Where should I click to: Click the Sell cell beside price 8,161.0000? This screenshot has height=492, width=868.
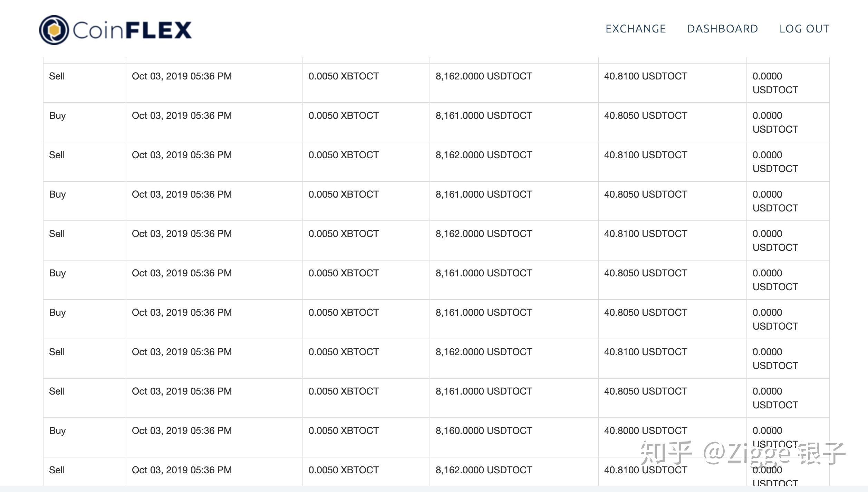57,391
